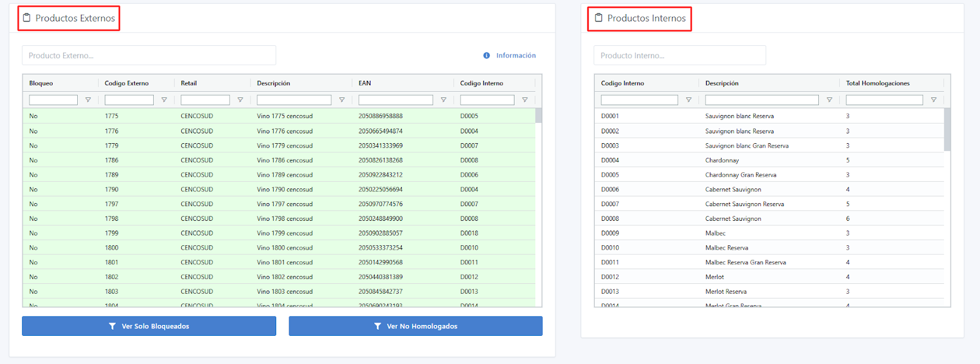The width and height of the screenshot is (980, 364).
Task: Click the Retail column filter text box
Action: click(205, 100)
